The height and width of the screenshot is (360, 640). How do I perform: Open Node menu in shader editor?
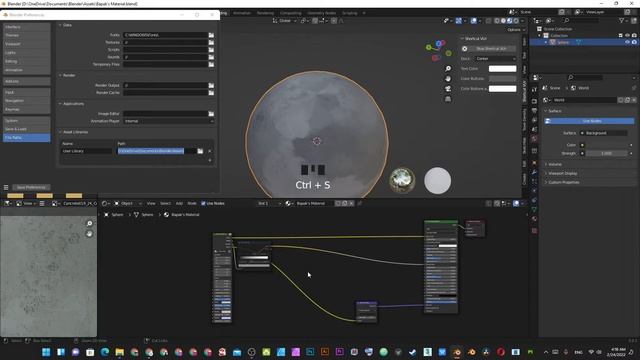click(191, 203)
